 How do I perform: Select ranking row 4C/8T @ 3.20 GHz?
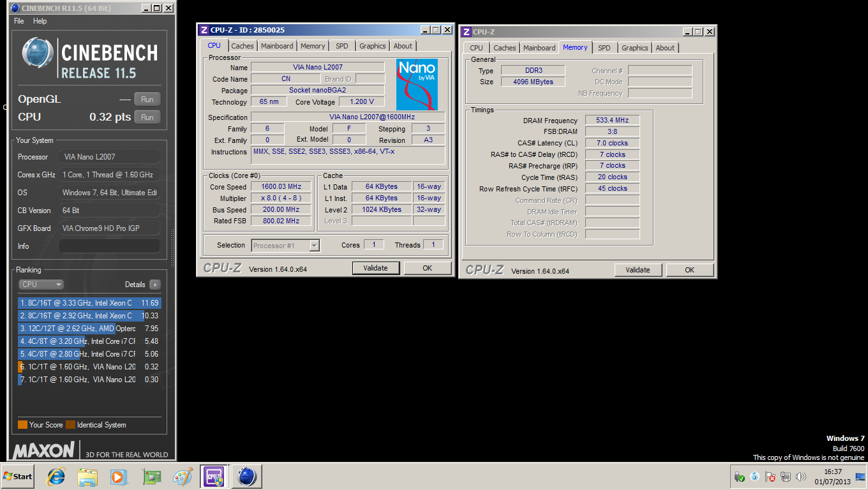pyautogui.click(x=89, y=341)
